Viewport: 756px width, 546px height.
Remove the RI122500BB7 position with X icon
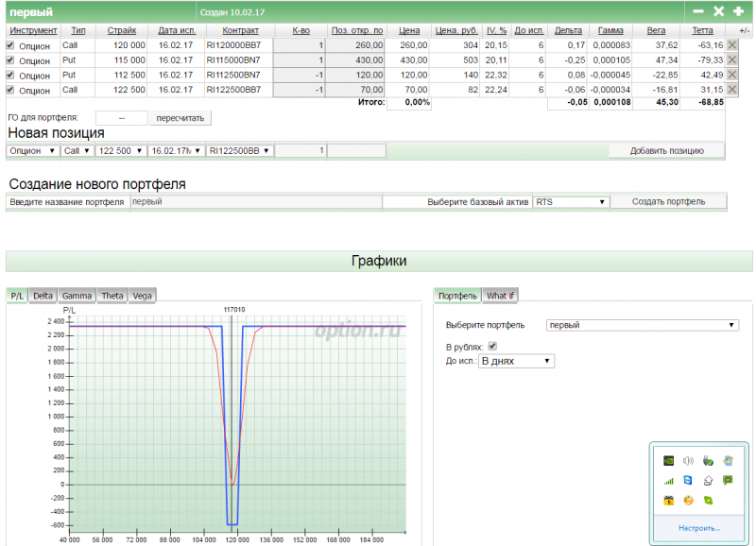[731, 90]
